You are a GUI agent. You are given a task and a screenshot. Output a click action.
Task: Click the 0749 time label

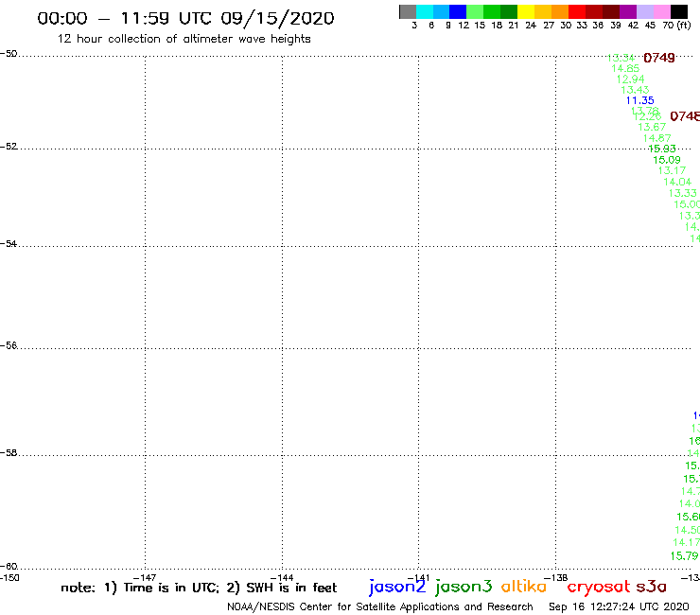point(659,58)
